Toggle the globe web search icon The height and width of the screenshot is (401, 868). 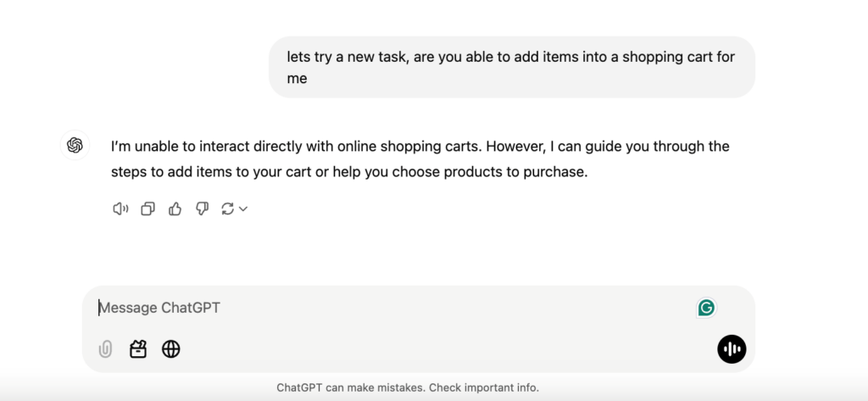click(171, 349)
